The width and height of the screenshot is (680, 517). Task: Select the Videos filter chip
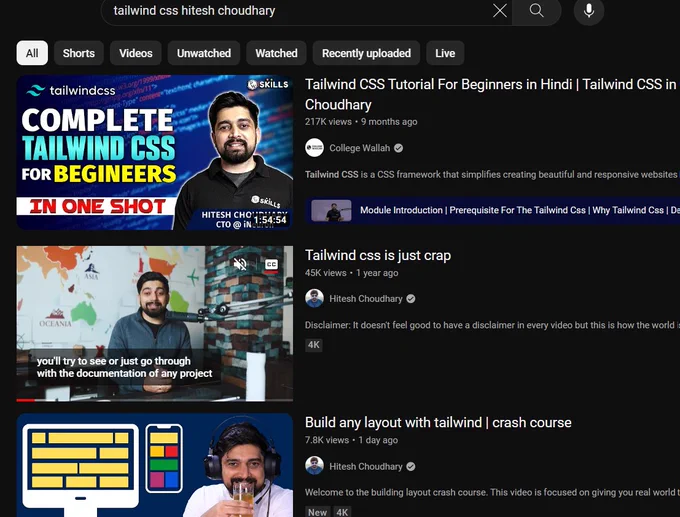click(x=136, y=53)
